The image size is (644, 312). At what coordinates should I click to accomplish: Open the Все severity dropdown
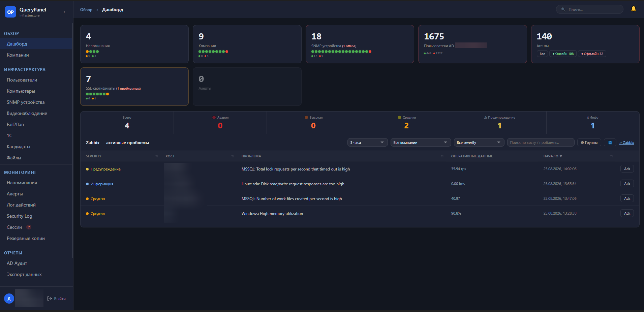(479, 143)
